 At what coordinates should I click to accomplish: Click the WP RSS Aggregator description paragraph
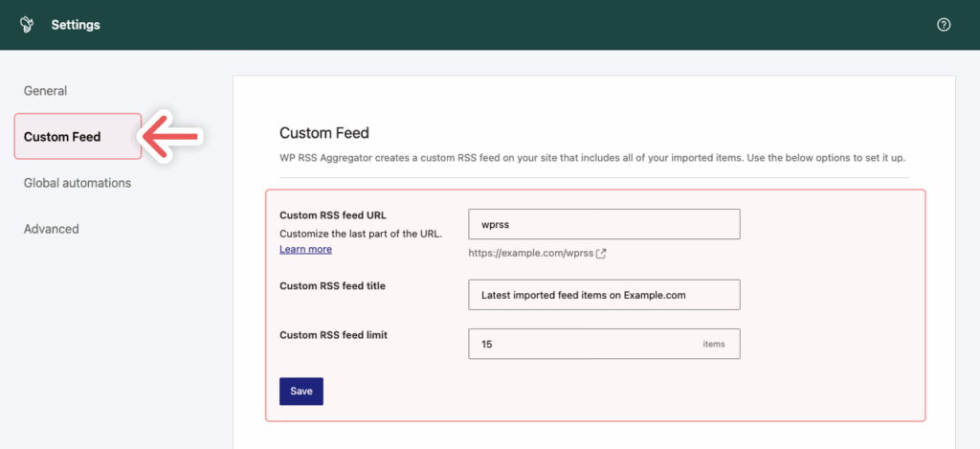pos(592,158)
